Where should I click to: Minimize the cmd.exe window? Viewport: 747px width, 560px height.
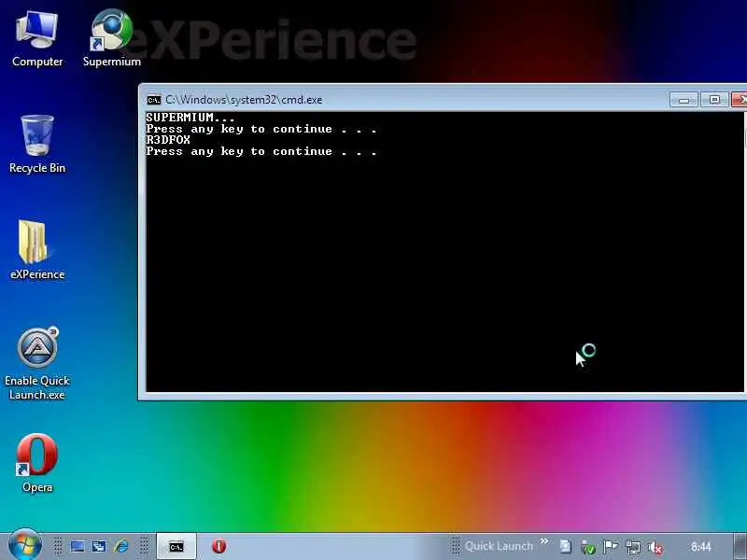[x=684, y=100]
